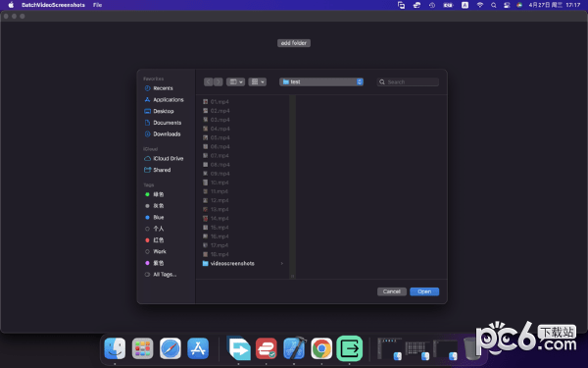Click the input source A icon

465,5
